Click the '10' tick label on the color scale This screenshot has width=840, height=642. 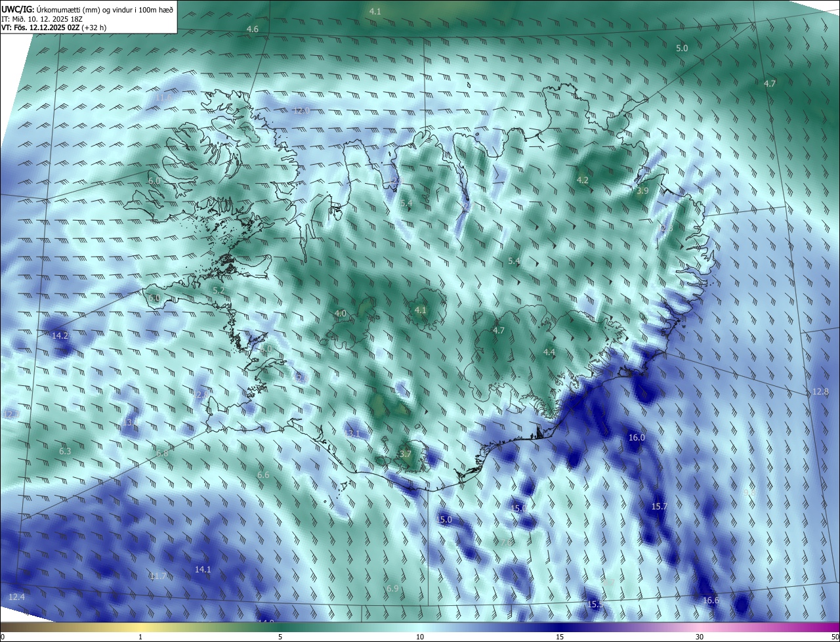click(x=420, y=637)
